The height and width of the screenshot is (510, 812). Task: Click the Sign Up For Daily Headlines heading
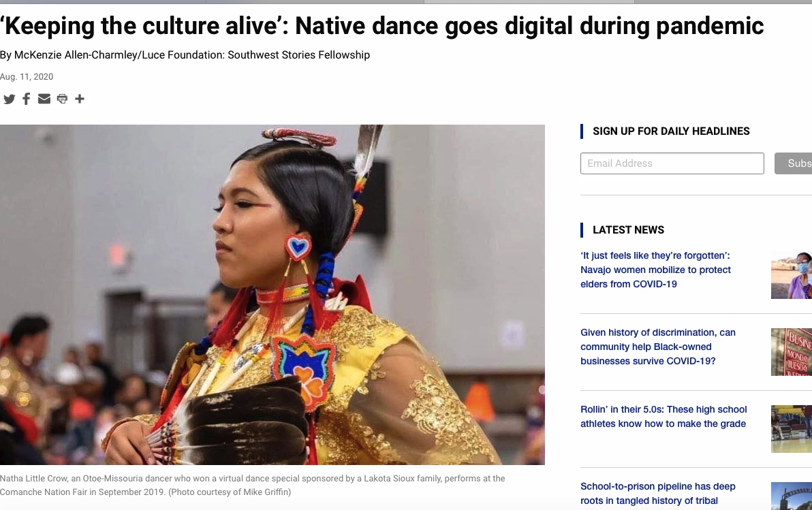point(671,131)
